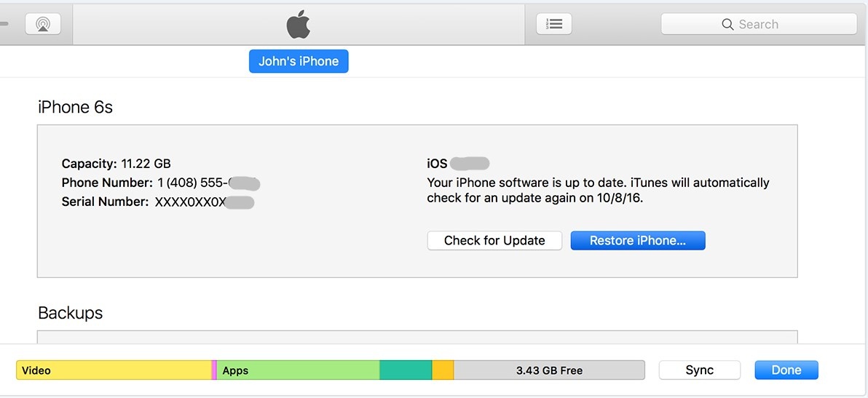This screenshot has height=398, width=868.
Task: Click the Capacity 11.22 GB text
Action: tap(116, 164)
